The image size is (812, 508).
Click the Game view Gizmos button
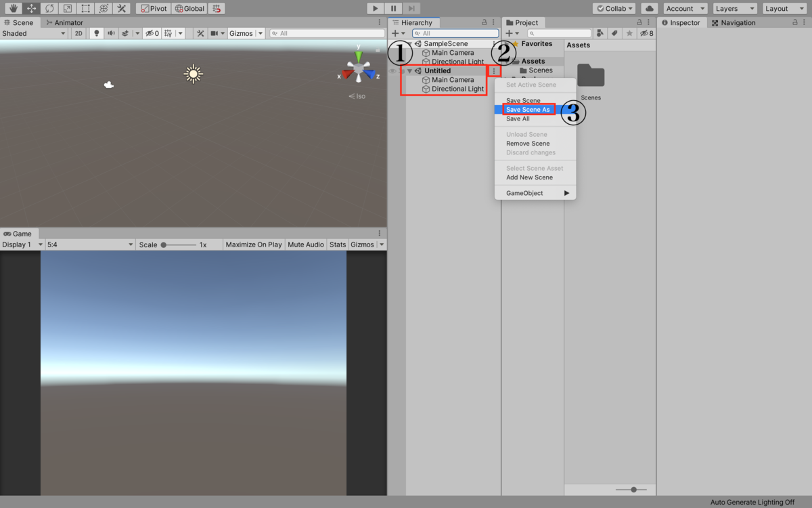362,245
